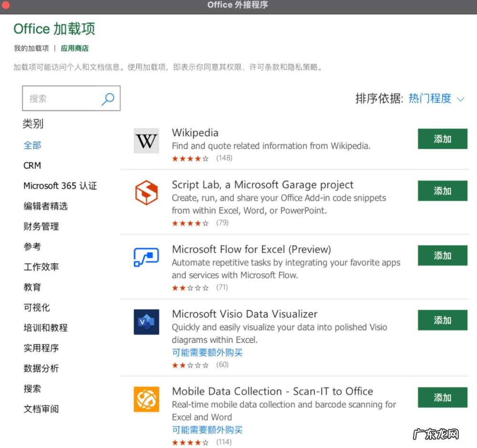Click the (148) ratings count for Wikipedia
Viewport: 477px width, 448px height.
224,158
